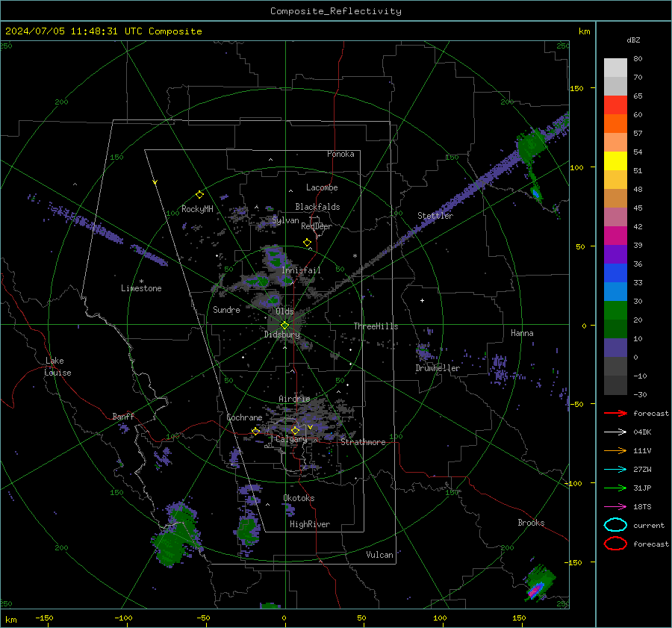Click the white 04DK arrow icon
The height and width of the screenshot is (628, 672).
pyautogui.click(x=615, y=432)
